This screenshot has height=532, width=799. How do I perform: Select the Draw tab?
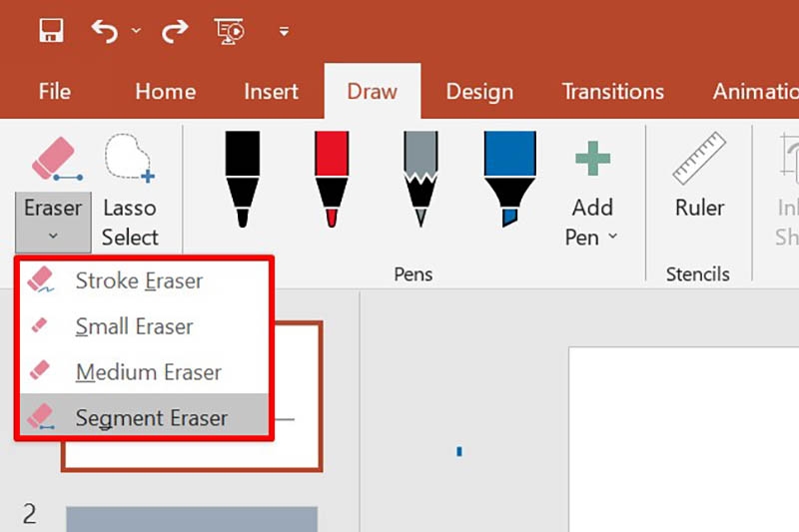click(x=372, y=92)
